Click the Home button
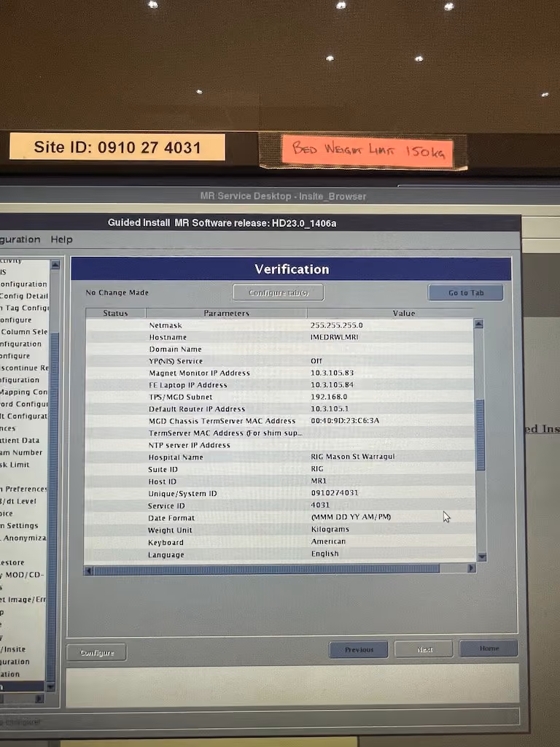The width and height of the screenshot is (560, 747). pos(489,648)
